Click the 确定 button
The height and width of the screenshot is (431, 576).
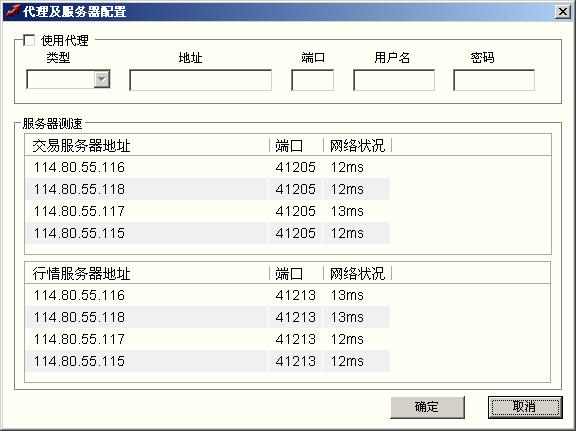pyautogui.click(x=427, y=407)
